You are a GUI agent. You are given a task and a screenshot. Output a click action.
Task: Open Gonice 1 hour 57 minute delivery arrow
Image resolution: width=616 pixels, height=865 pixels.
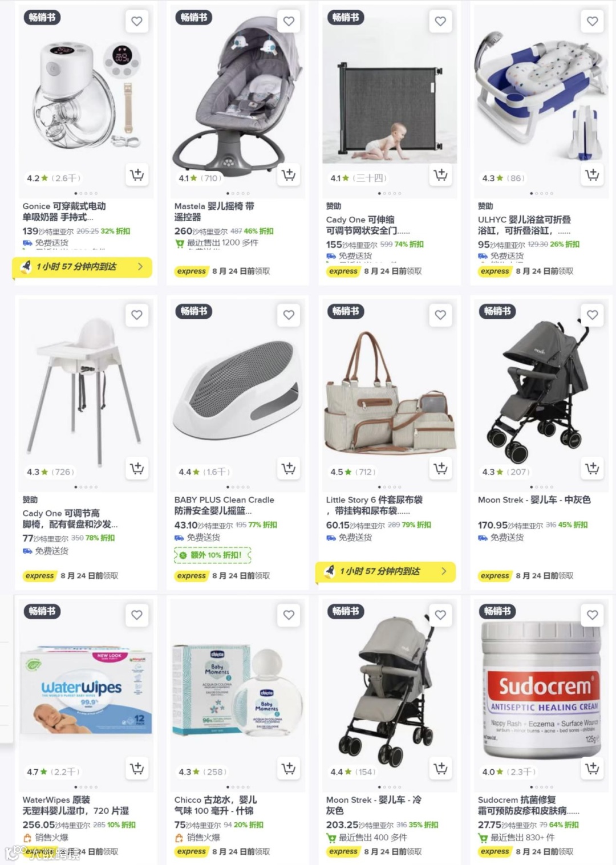(140, 266)
